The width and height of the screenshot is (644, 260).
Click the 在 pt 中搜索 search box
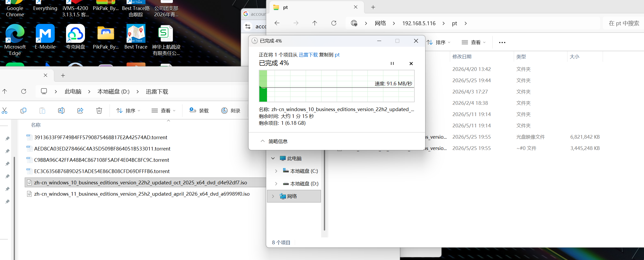(x=624, y=23)
